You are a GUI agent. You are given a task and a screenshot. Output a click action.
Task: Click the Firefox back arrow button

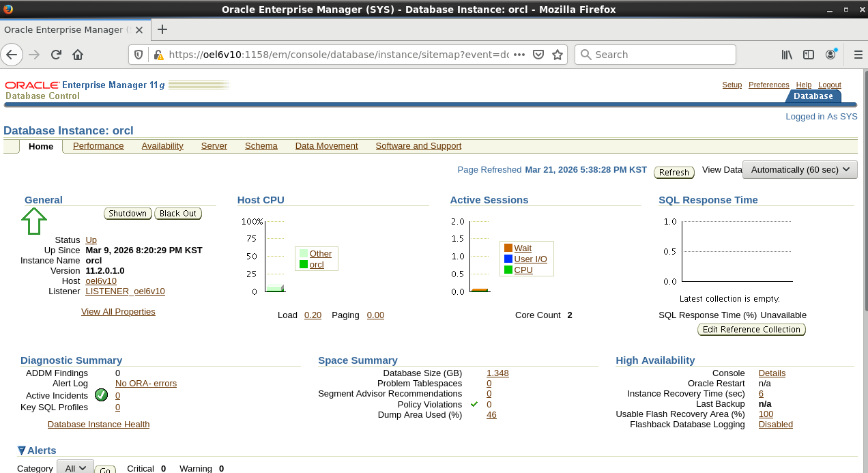tap(12, 55)
